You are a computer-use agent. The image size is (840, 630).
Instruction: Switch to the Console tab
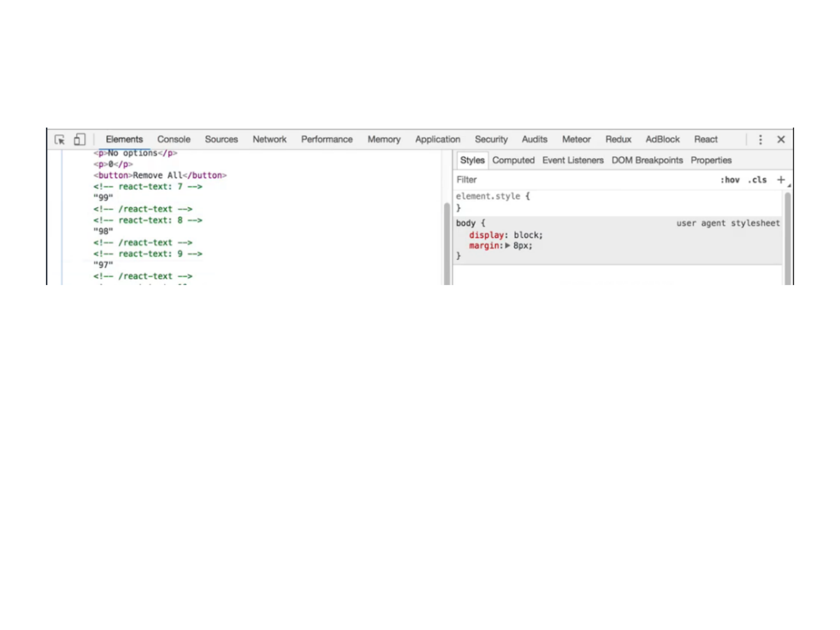173,139
